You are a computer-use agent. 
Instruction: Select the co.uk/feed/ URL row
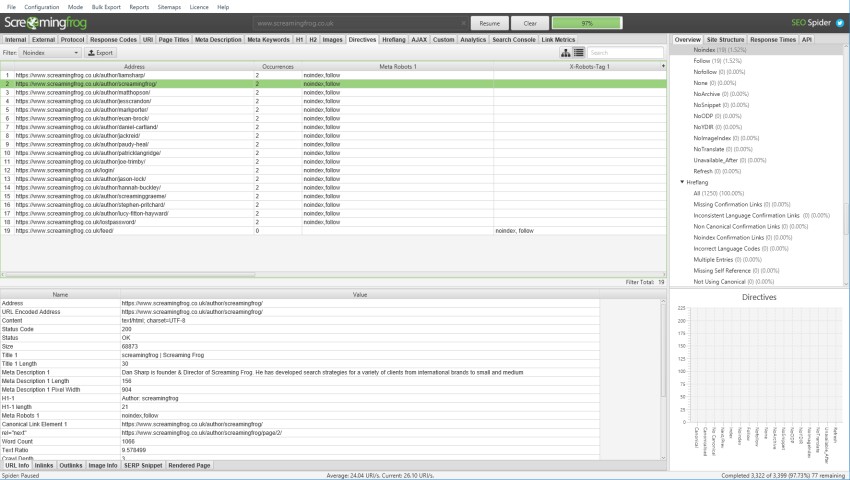coord(333,231)
